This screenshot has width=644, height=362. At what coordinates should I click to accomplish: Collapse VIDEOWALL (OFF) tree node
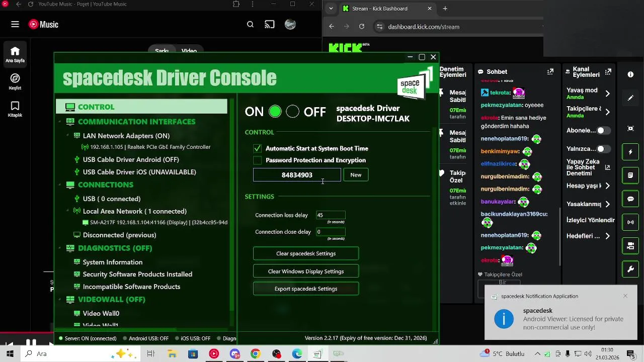point(59,299)
